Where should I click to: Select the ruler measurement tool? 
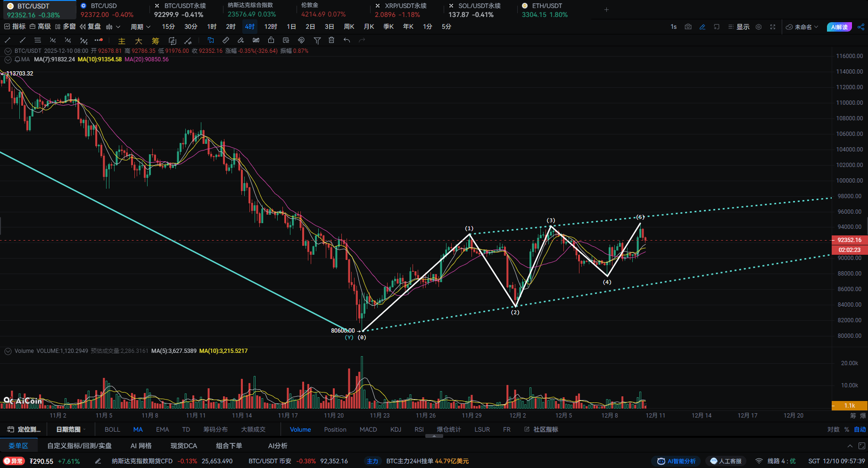point(226,41)
